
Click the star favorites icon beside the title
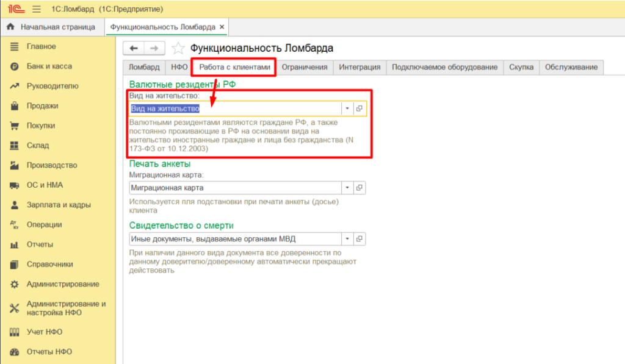pos(178,48)
